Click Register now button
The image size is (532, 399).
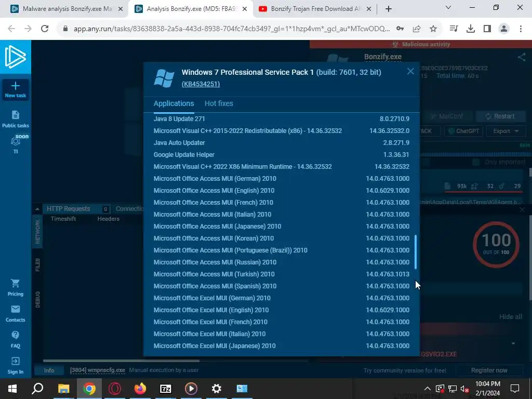(489, 370)
